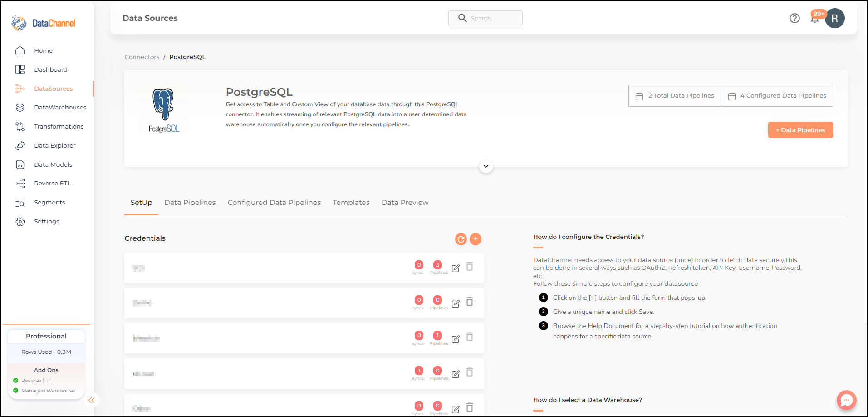Click the PostgreSQL breadcrumb text
Screen dimensions: 868x417
187,57
